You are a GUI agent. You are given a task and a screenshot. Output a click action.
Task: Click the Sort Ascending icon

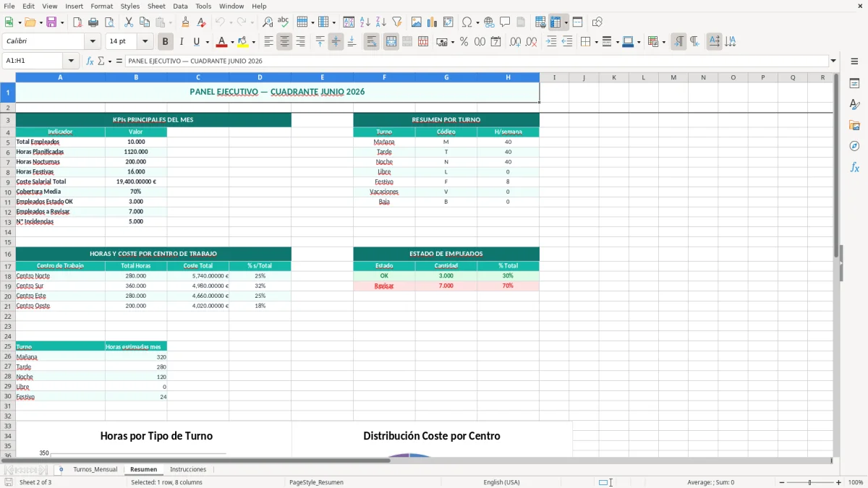tap(365, 22)
